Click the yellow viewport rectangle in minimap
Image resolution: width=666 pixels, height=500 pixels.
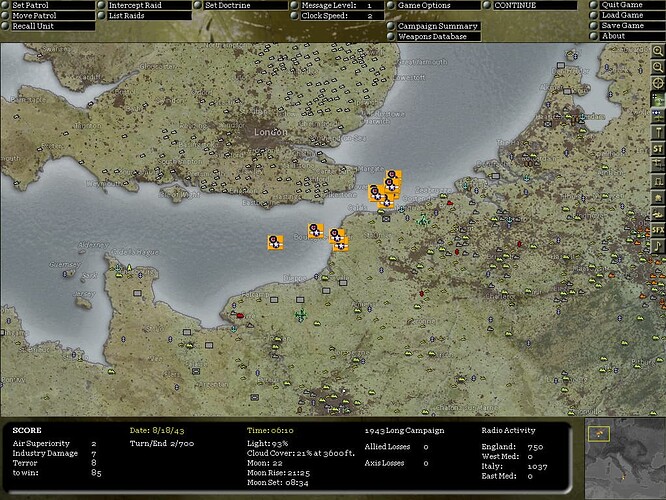599,434
